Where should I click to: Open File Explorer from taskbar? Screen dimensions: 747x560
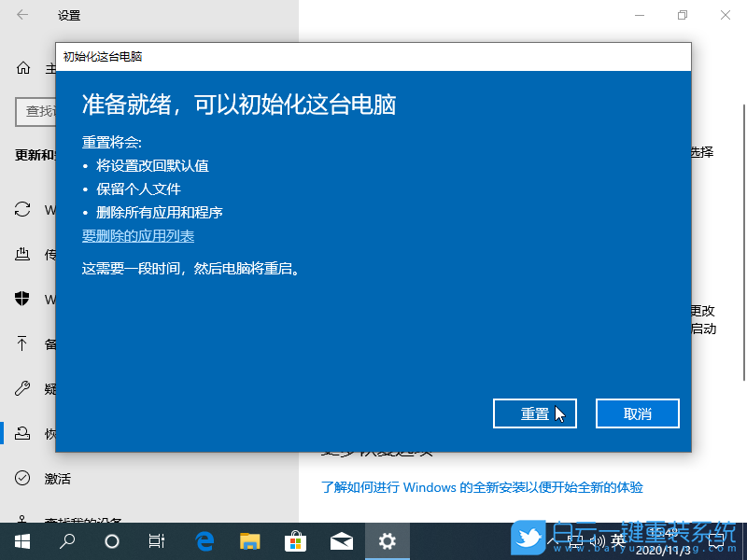(249, 541)
